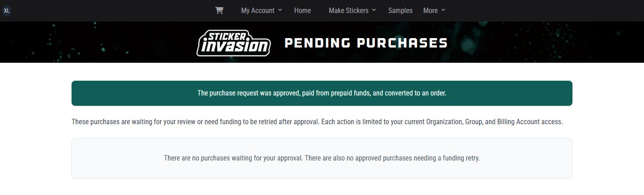
Task: Open the Make Stickers menu label
Action: pos(349,10)
